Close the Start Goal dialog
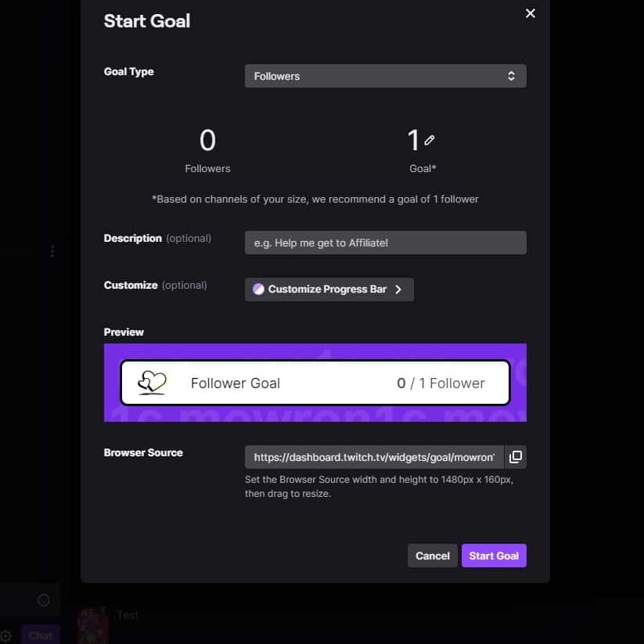644x644 pixels. point(531,13)
